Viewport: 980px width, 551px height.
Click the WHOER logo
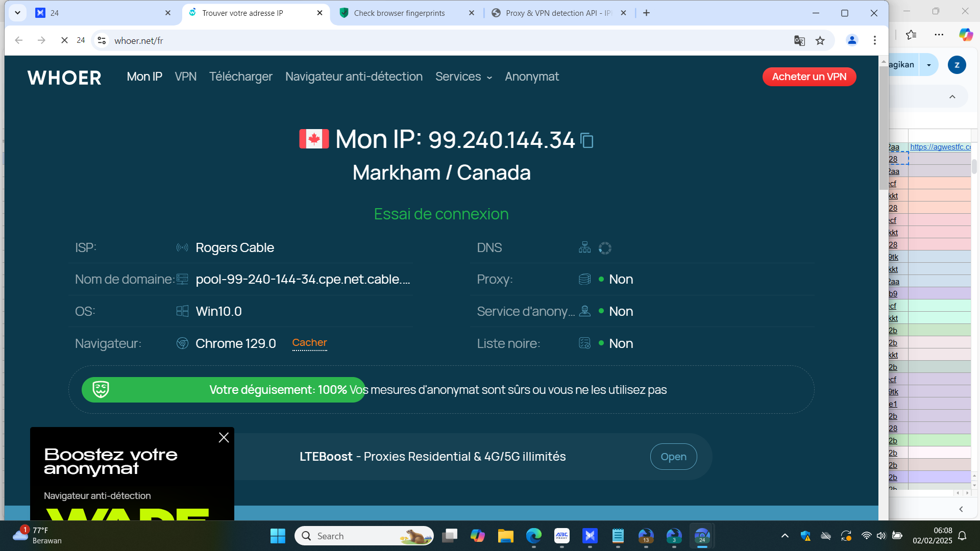point(64,78)
